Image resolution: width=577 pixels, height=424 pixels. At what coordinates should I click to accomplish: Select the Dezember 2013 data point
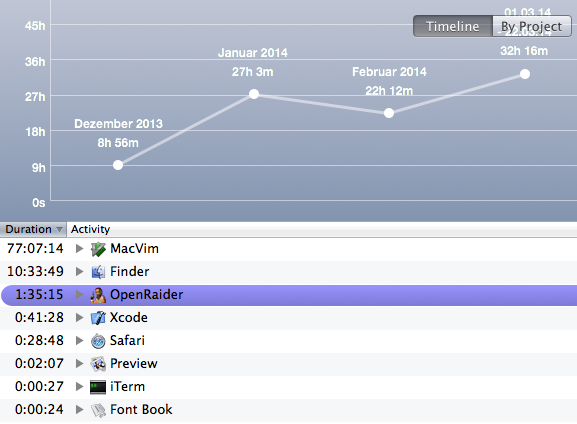coord(118,165)
